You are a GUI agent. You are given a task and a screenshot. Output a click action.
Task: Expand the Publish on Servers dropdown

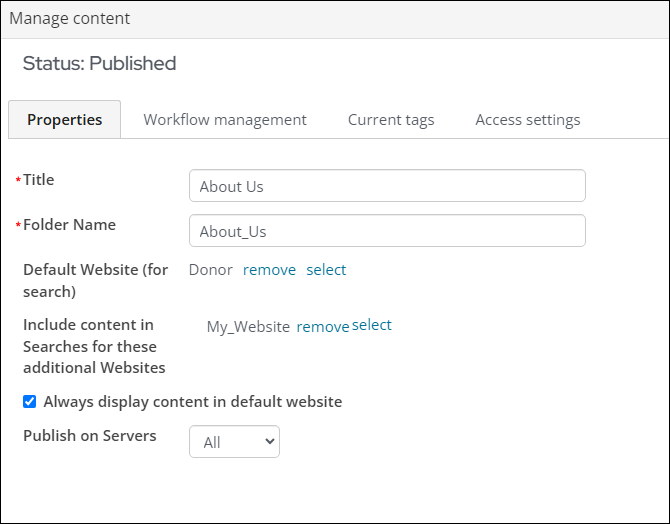[234, 442]
